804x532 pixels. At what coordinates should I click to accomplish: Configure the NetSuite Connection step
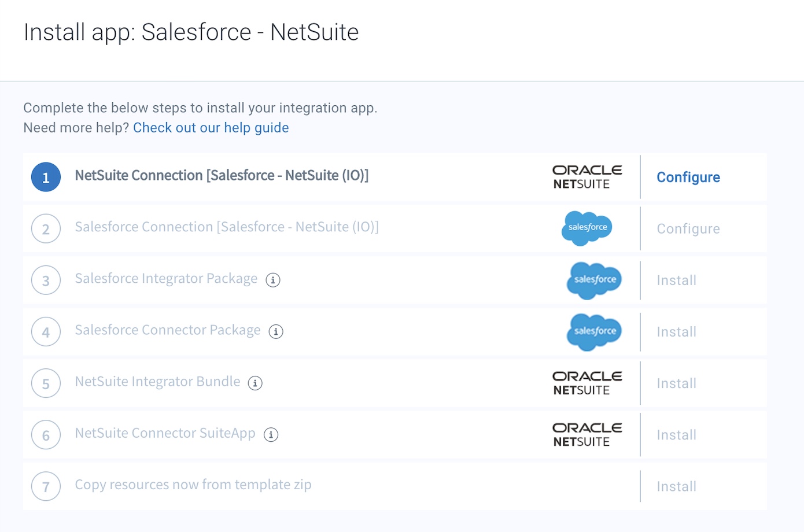[x=688, y=178]
